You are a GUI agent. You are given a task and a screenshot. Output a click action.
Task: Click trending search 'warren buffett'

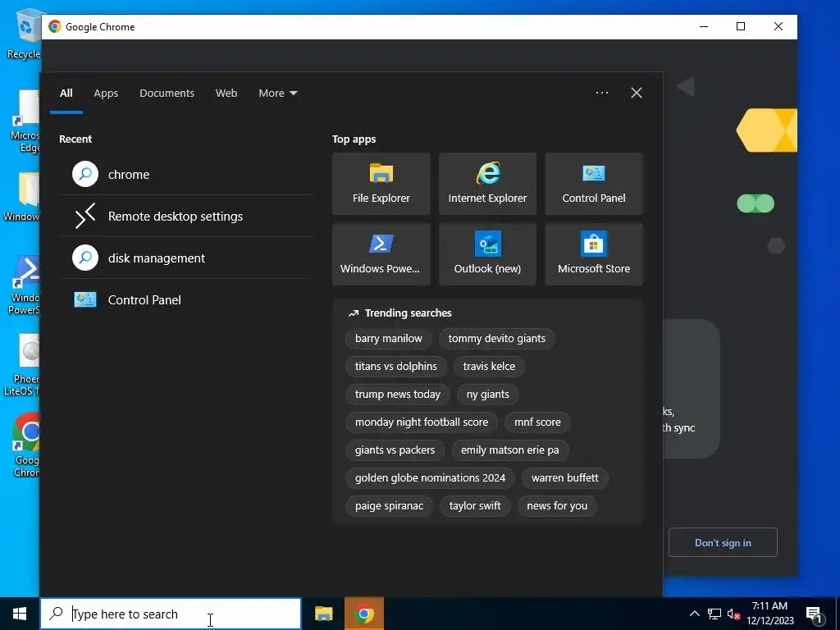564,478
